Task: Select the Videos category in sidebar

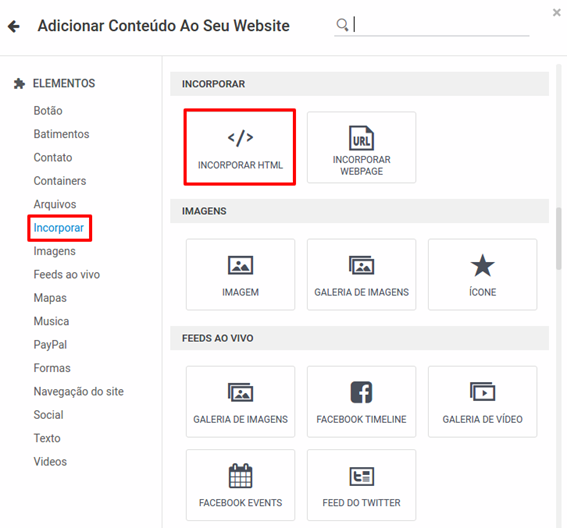Action: click(x=50, y=461)
